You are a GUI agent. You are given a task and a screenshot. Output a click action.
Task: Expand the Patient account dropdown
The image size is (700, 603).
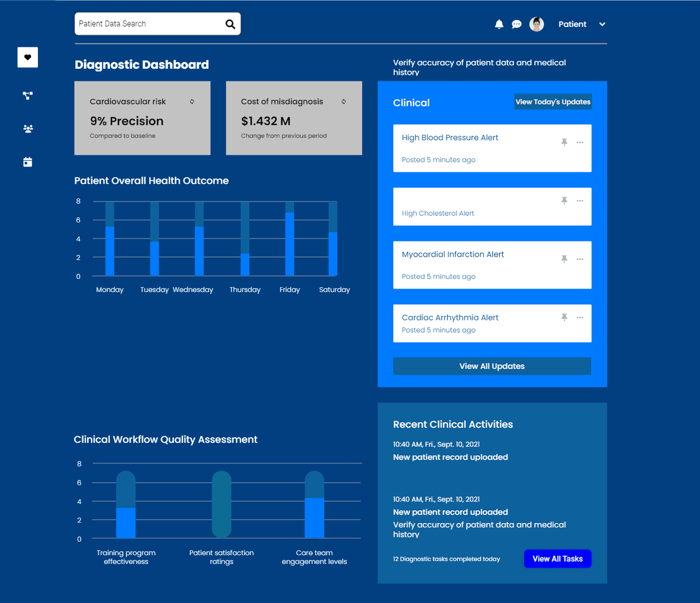point(601,24)
